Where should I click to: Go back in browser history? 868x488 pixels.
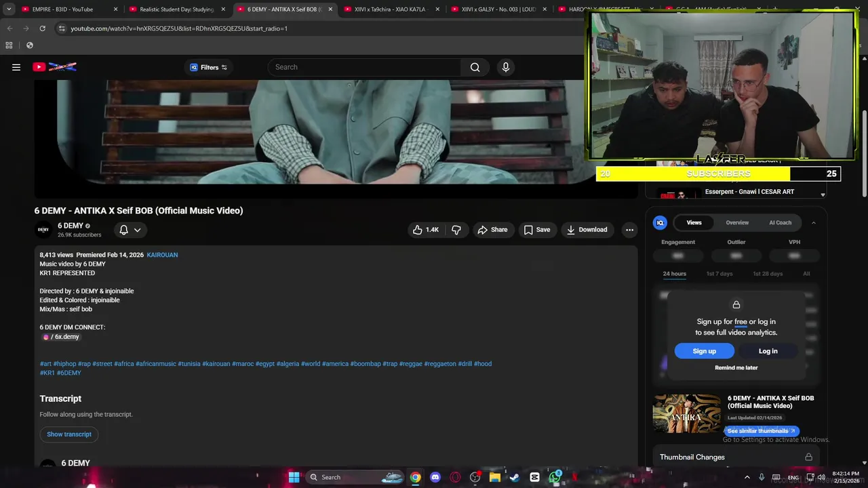coord(9,28)
